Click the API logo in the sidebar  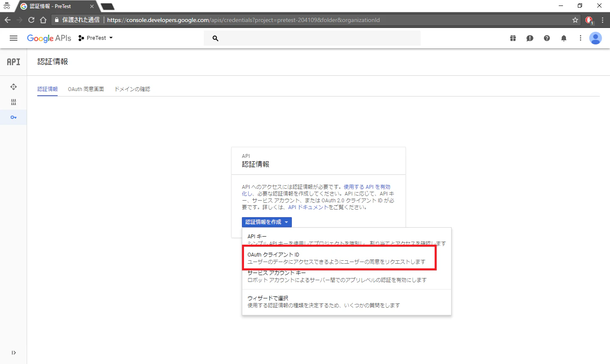(14, 62)
